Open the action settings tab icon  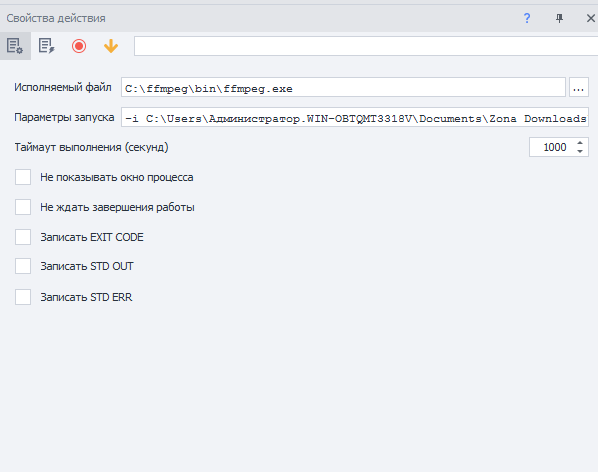[x=15, y=46]
